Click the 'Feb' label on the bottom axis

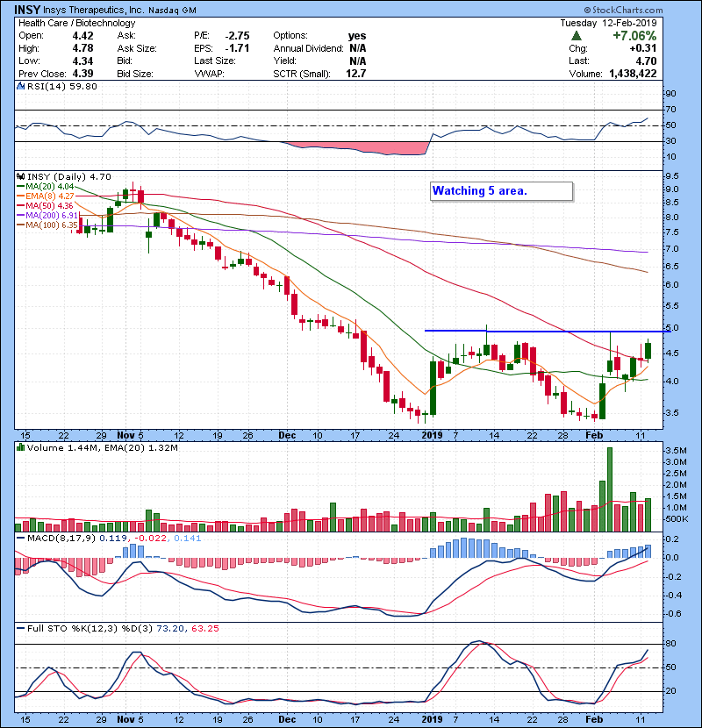point(594,719)
